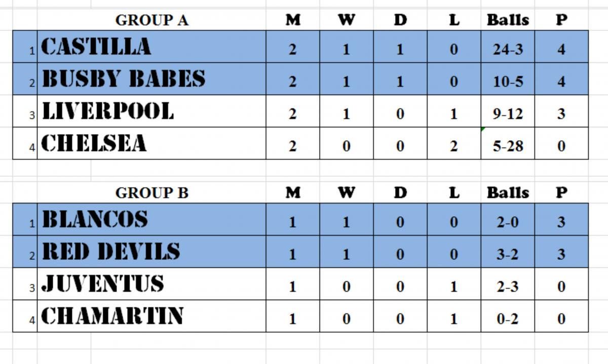Select the 9-12 balls cell
Viewport: 608px width, 364px height.
pyautogui.click(x=508, y=113)
